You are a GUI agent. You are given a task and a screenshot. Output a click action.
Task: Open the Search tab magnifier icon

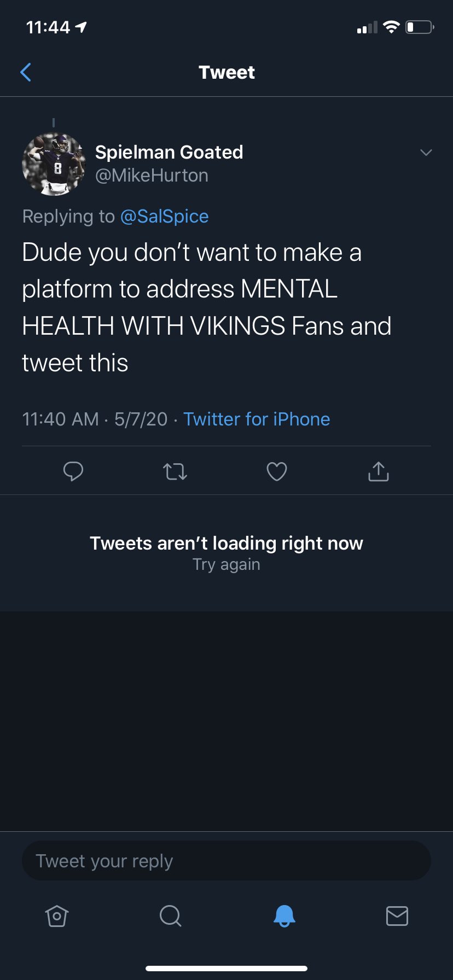click(170, 915)
